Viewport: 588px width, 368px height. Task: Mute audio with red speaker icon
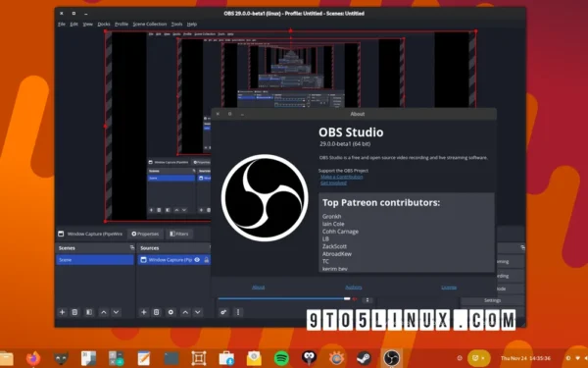(x=355, y=299)
